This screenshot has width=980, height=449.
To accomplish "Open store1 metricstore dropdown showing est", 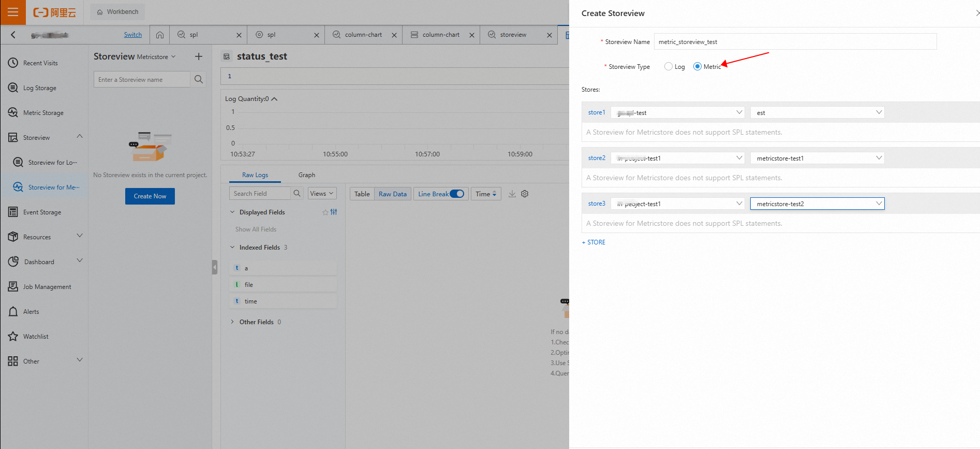I will point(818,112).
